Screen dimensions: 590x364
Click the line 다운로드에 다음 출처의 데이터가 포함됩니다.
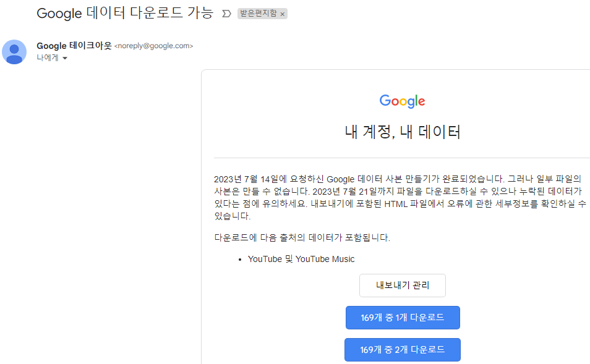coord(302,238)
